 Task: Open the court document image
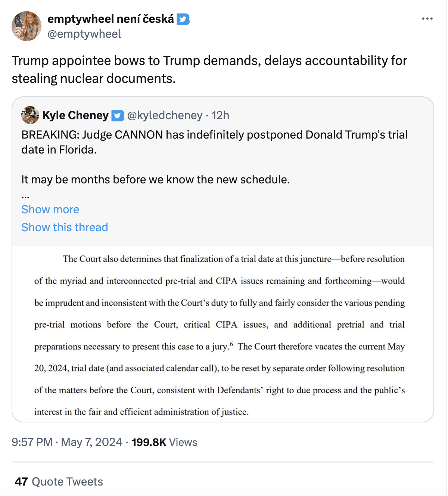[223, 334]
